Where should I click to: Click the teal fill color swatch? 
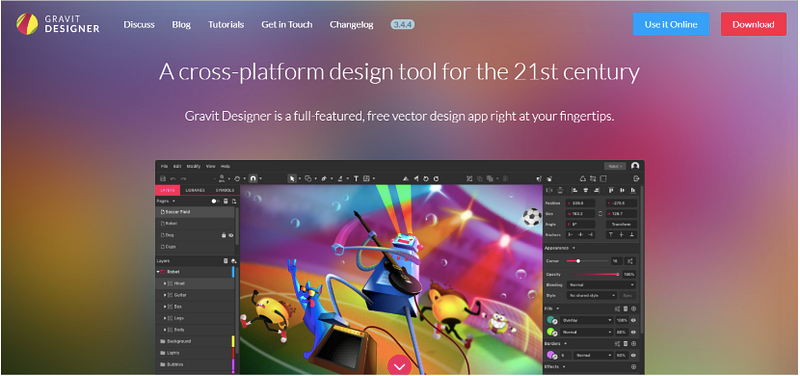click(x=551, y=320)
